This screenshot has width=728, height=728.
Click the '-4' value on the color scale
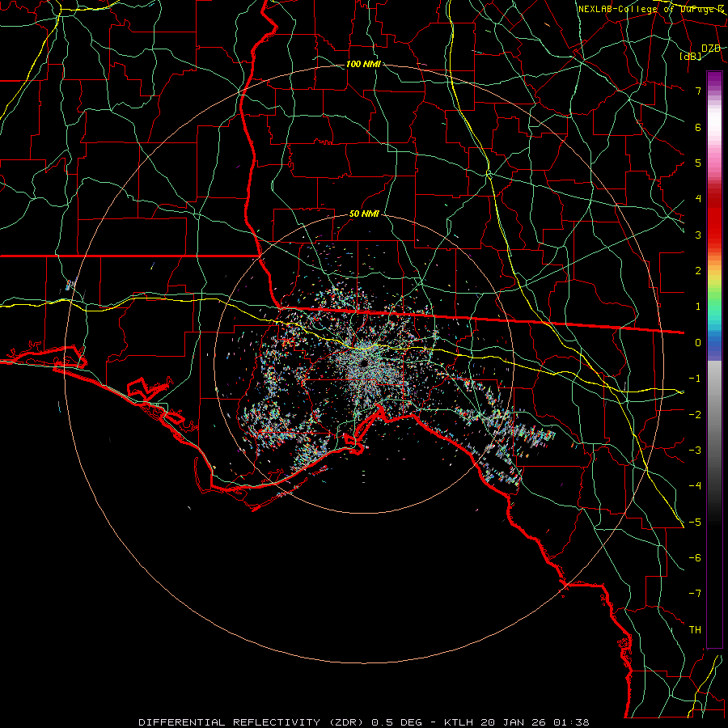[x=695, y=485]
